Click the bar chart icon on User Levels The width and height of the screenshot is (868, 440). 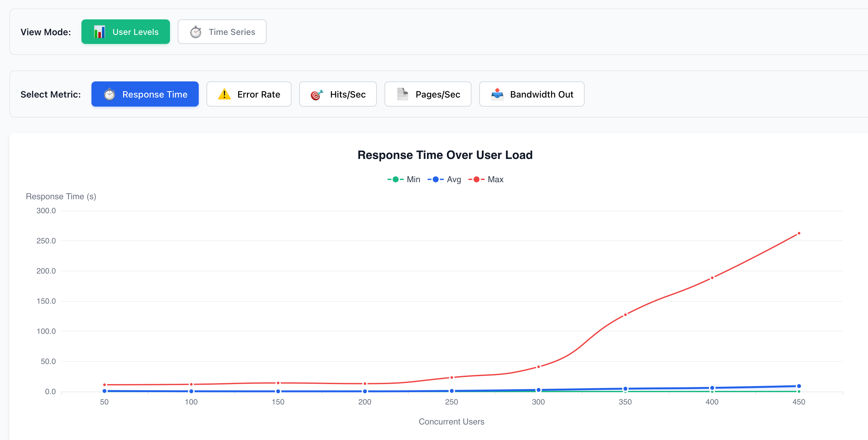point(100,32)
